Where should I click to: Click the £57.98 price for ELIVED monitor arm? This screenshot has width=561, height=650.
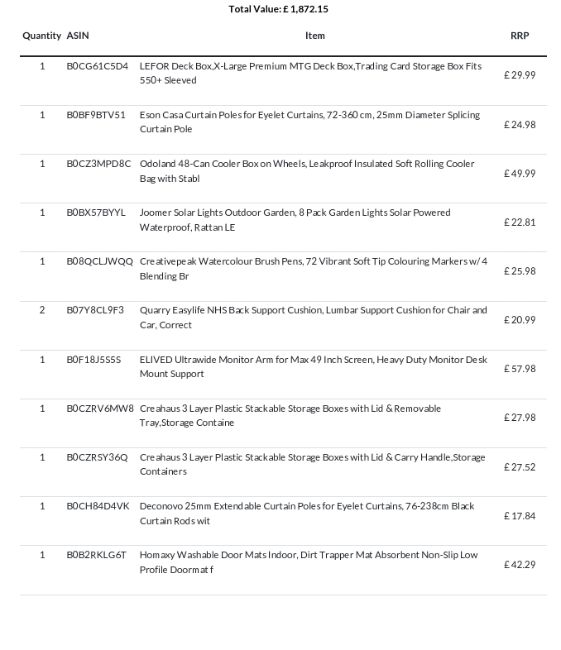520,369
